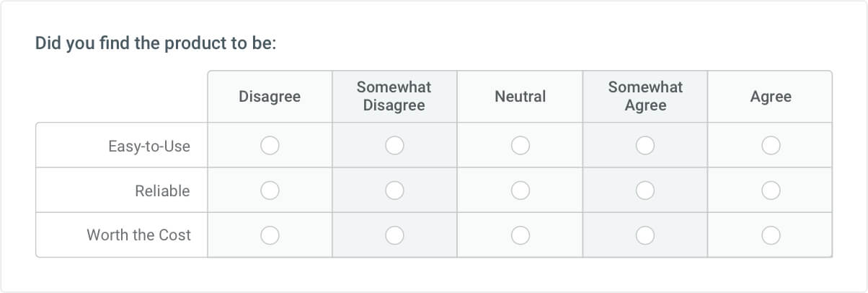Viewport: 868px width, 293px height.
Task: Select Disagree for Worth the Cost
Action: (x=270, y=235)
